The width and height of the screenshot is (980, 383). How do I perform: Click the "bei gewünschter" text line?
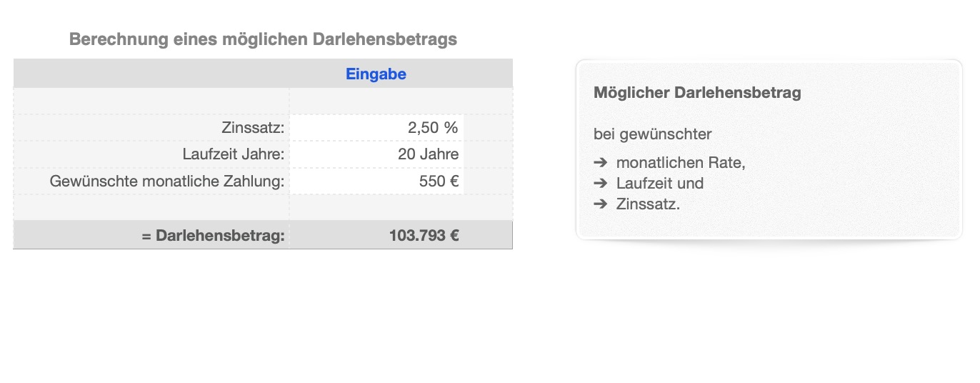point(652,134)
